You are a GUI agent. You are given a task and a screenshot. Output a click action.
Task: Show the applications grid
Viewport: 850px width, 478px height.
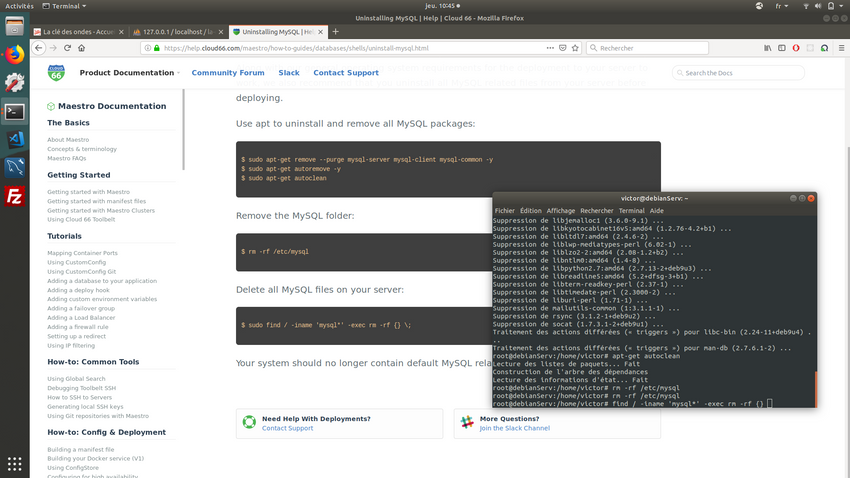coord(14,464)
